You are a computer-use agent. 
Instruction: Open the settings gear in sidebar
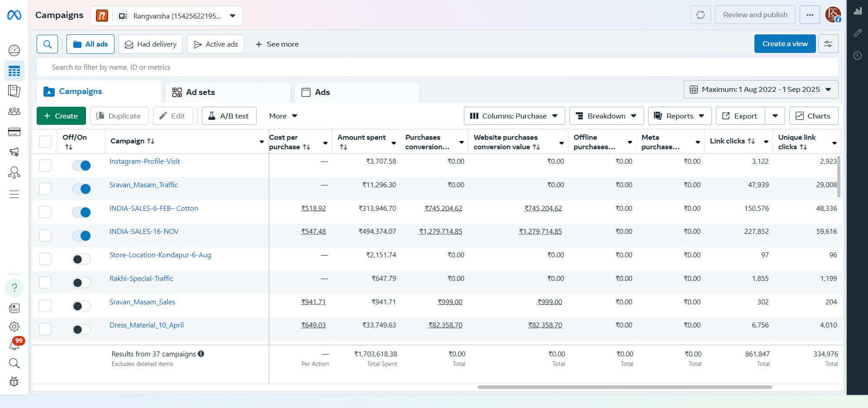(14, 327)
